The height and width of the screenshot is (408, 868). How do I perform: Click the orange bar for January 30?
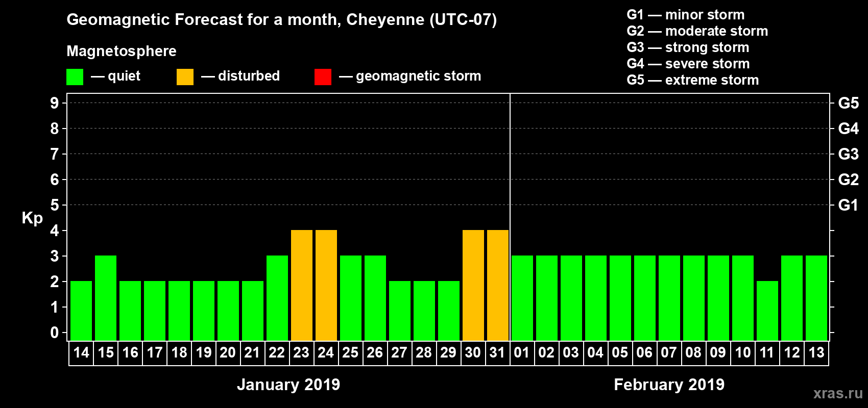coord(473,285)
